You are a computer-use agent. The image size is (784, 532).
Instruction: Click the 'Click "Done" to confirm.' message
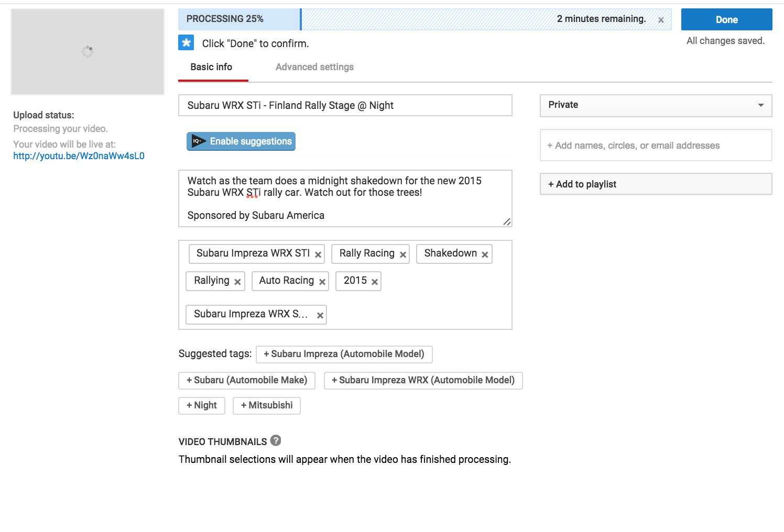coord(256,43)
